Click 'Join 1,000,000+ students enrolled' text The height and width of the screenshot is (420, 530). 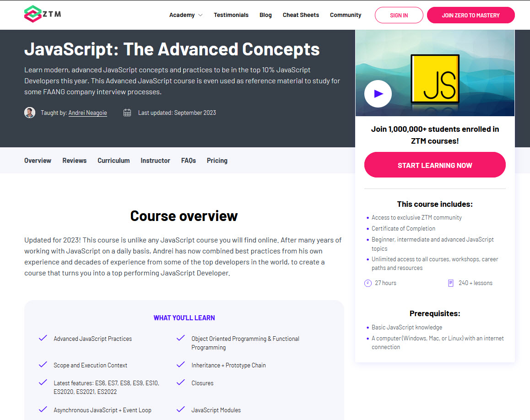pos(435,135)
